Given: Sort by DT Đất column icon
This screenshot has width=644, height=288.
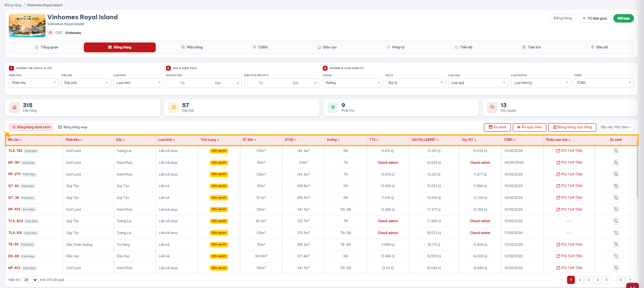Looking at the screenshot, I should coord(255,140).
